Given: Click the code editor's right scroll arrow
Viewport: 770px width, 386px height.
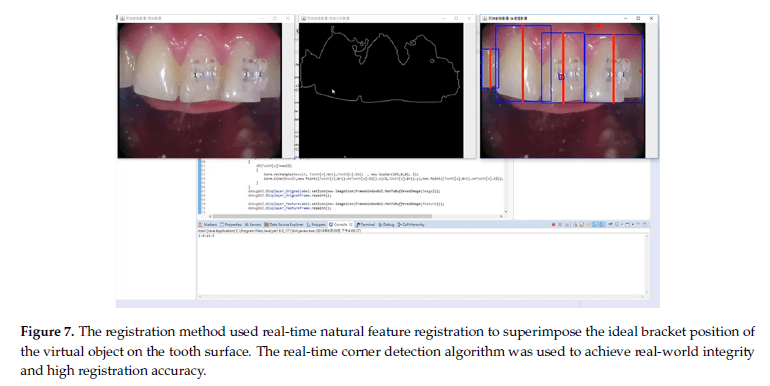Looking at the screenshot, I should [x=501, y=216].
